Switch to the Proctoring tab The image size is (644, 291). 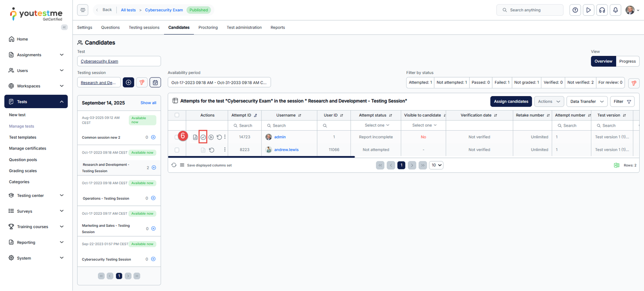click(x=208, y=28)
